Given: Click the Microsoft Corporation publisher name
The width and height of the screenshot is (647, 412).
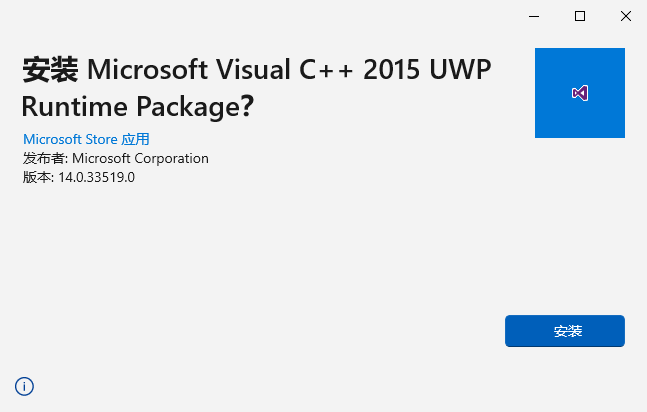Looking at the screenshot, I should (x=140, y=158).
